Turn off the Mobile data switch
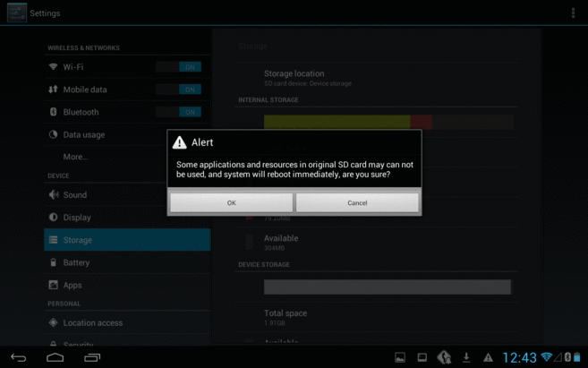Viewport: 588px width, 368px height. click(x=178, y=90)
